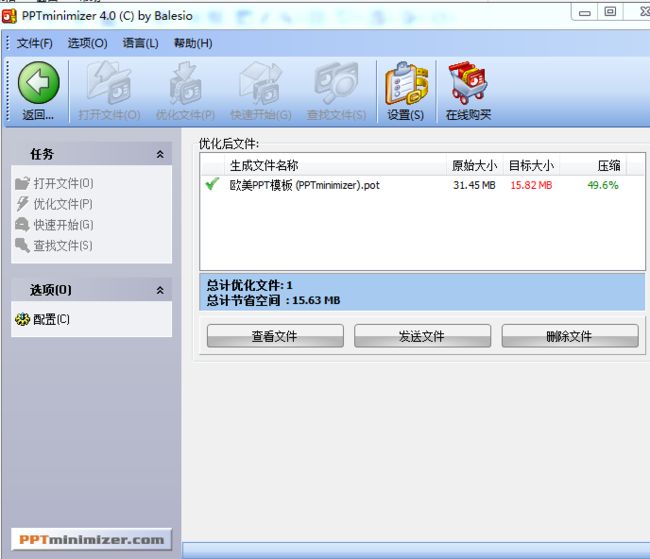Minimize the PPTminimizer window
Screen dimensions: 650x559
pos(585,12)
